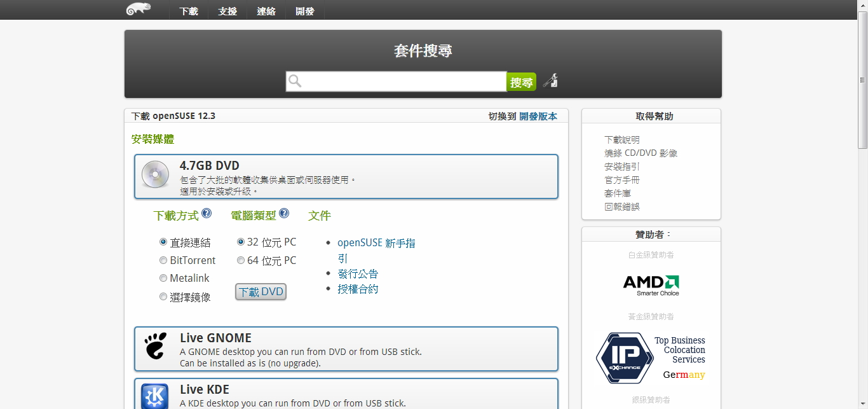This screenshot has width=868, height=409.
Task: Open 燒錄 CD/DVD 影像 help link
Action: (641, 153)
